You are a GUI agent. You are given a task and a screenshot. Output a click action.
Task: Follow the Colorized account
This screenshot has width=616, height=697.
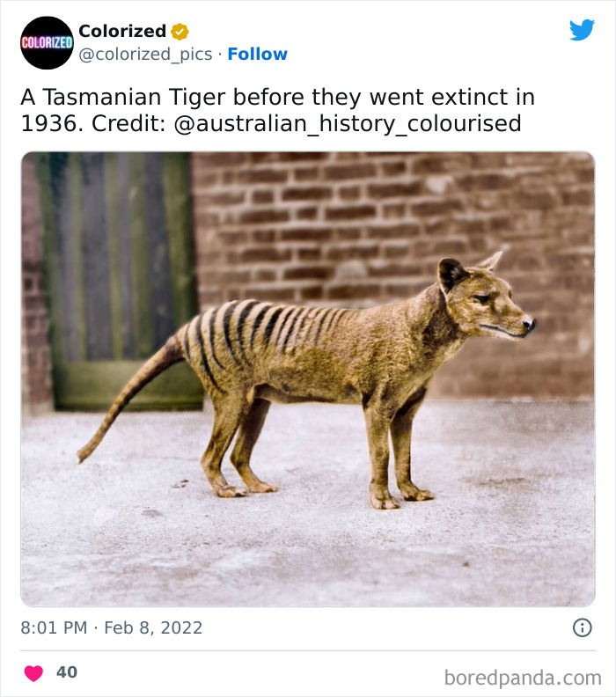pyautogui.click(x=257, y=54)
